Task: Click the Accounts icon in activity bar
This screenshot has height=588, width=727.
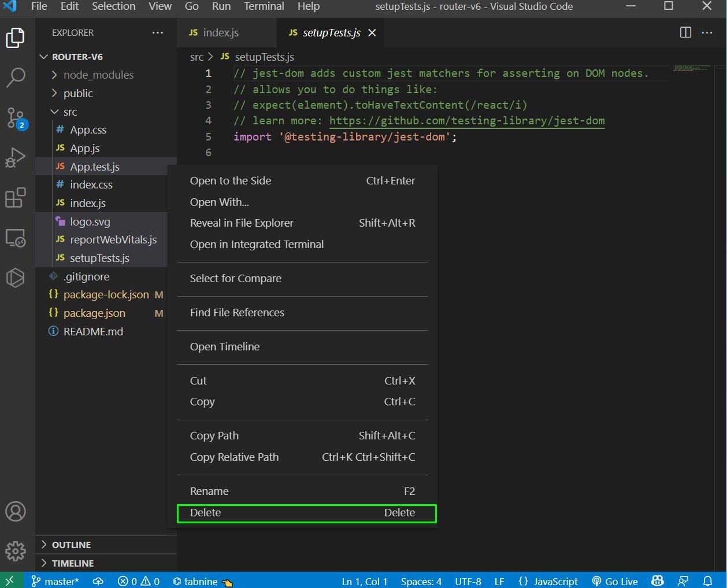Action: pos(16,511)
